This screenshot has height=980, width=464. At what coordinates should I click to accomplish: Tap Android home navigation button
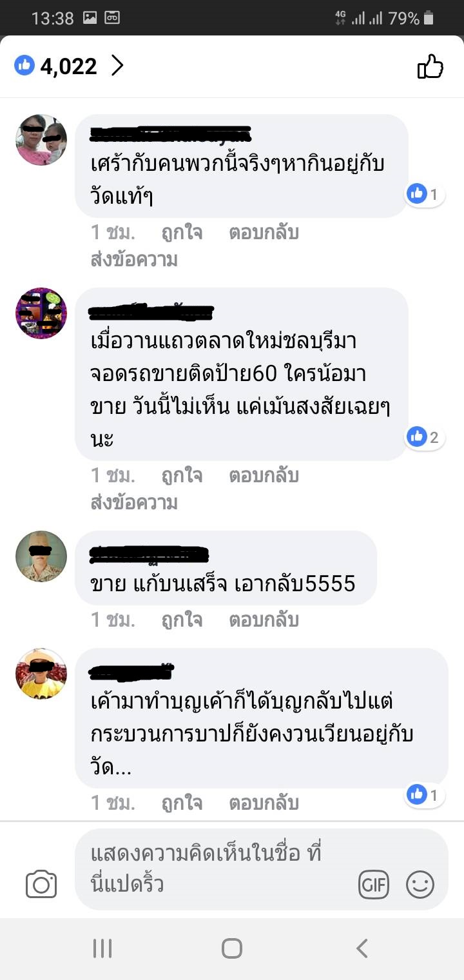click(232, 948)
